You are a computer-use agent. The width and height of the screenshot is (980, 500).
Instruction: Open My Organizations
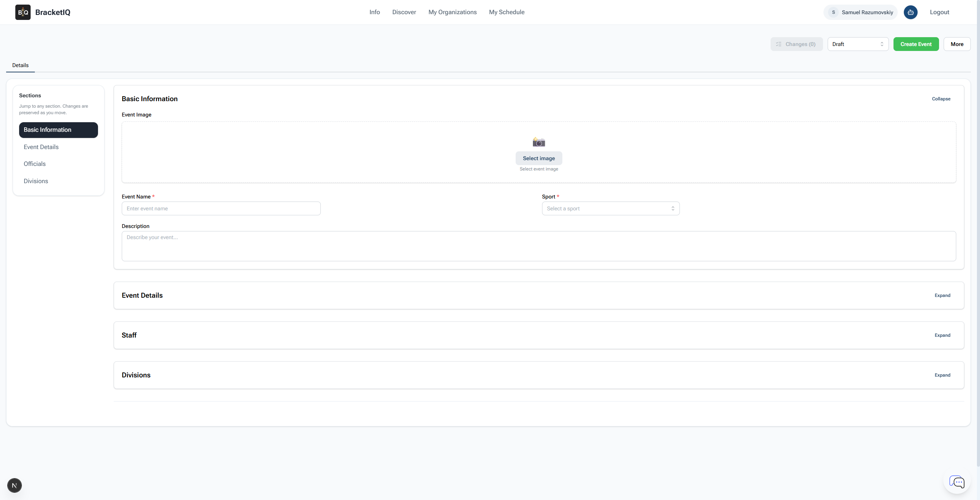point(452,12)
